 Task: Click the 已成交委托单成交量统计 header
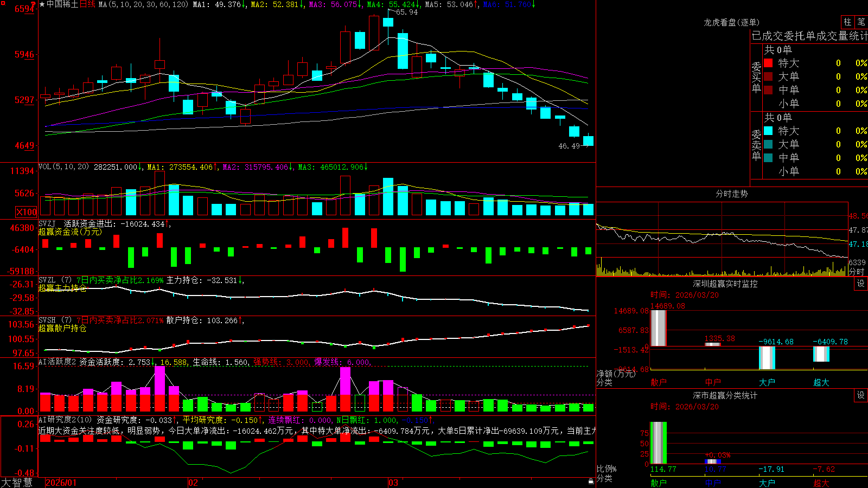(x=809, y=36)
